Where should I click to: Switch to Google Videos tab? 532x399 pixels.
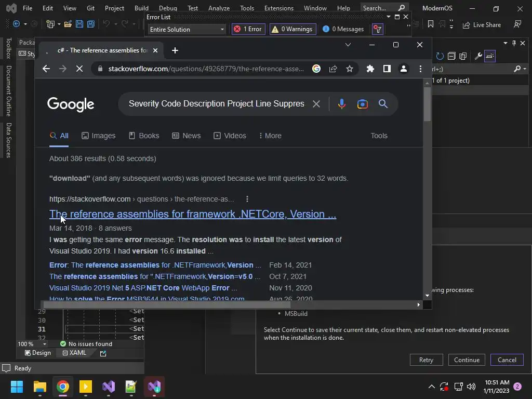[230, 136]
